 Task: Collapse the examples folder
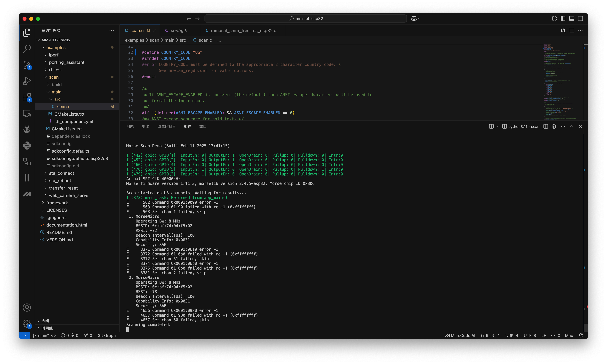pyautogui.click(x=43, y=47)
